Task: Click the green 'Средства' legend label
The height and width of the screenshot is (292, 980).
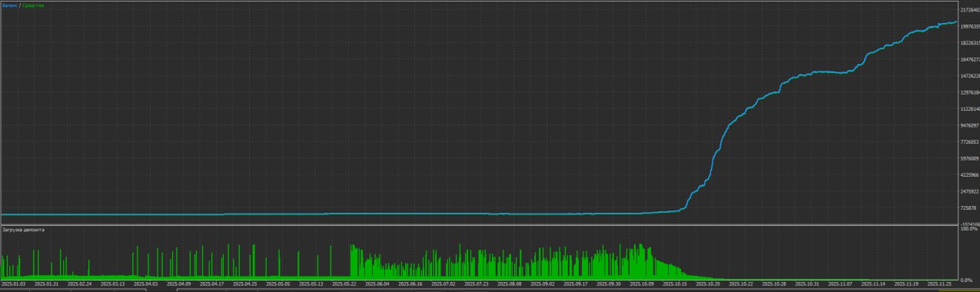Action: tap(34, 5)
